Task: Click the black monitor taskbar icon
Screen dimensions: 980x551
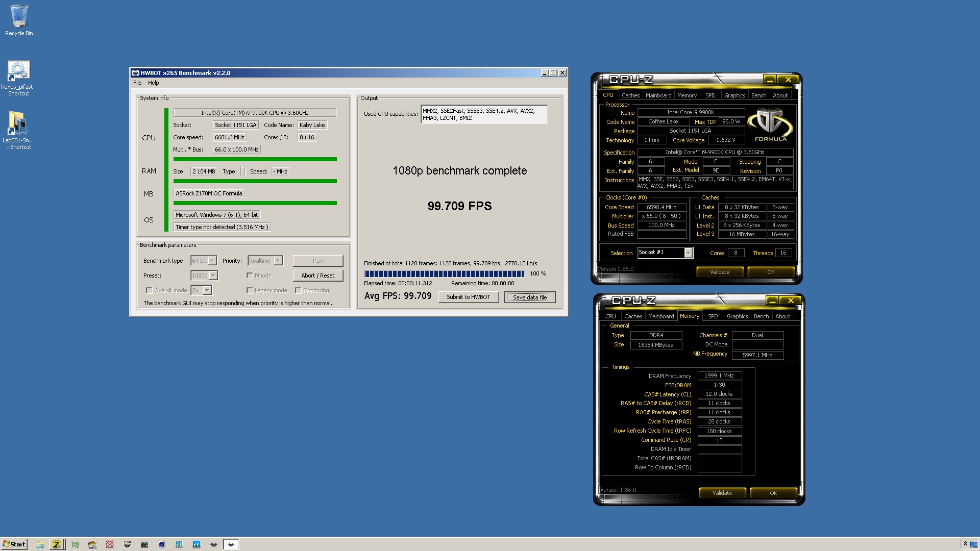Action: click(x=144, y=544)
